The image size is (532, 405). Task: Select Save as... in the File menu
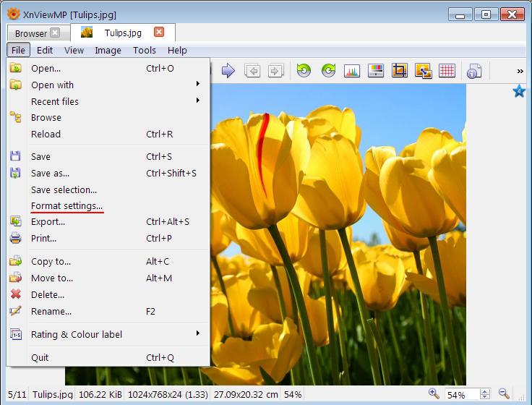pyautogui.click(x=51, y=173)
